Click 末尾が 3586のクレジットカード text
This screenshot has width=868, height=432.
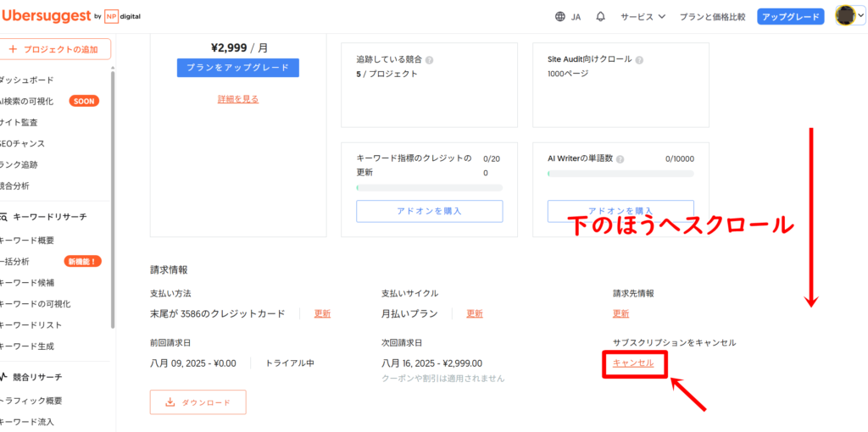click(218, 313)
